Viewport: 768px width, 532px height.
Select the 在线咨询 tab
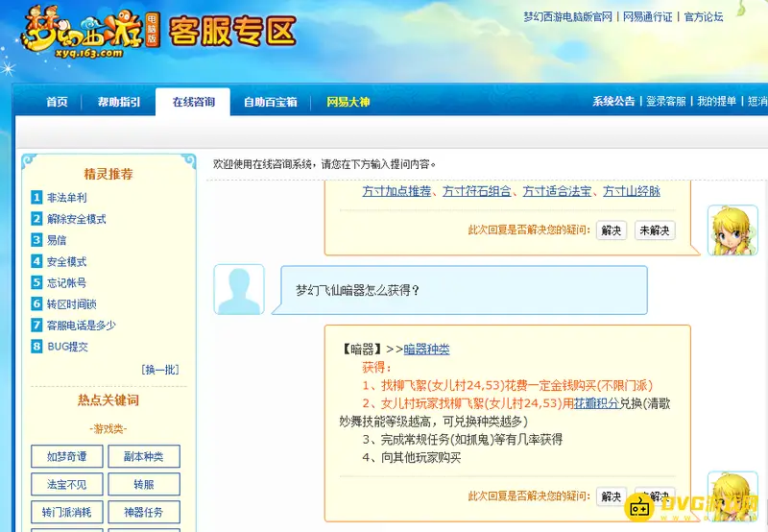[193, 102]
